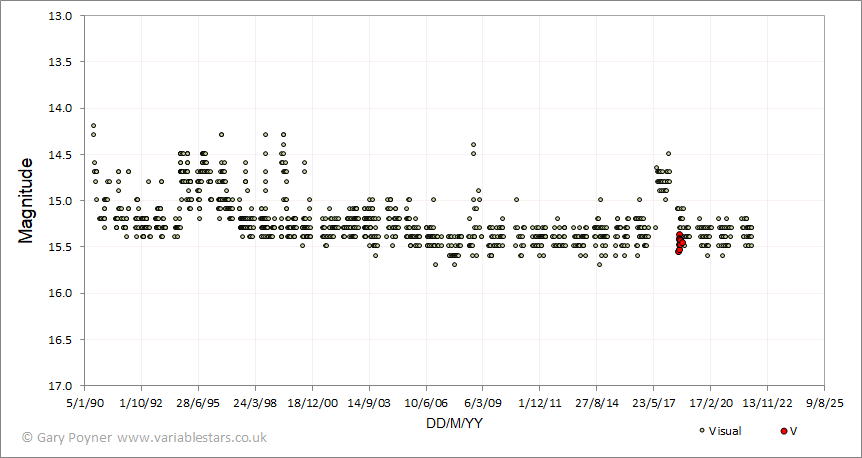Click date label 6/3/09
The height and width of the screenshot is (458, 862).
coord(483,403)
